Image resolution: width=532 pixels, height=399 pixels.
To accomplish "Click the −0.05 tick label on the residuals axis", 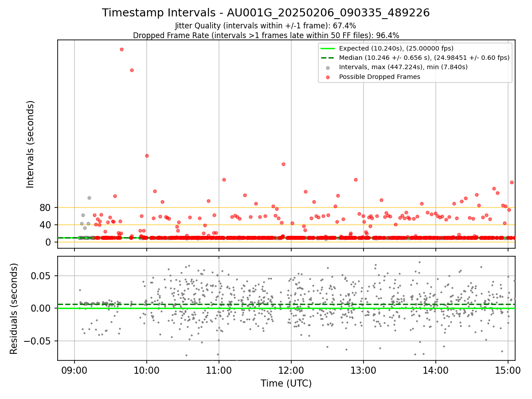I will point(38,341).
